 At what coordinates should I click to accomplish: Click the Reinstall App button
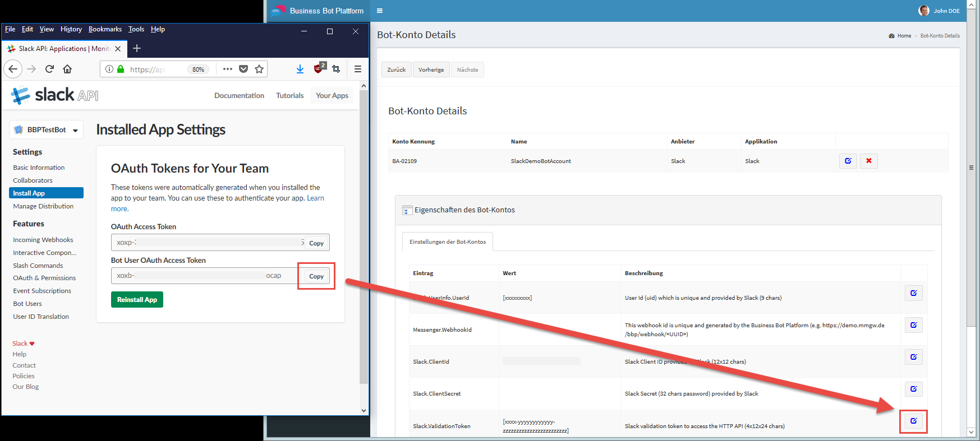137,300
